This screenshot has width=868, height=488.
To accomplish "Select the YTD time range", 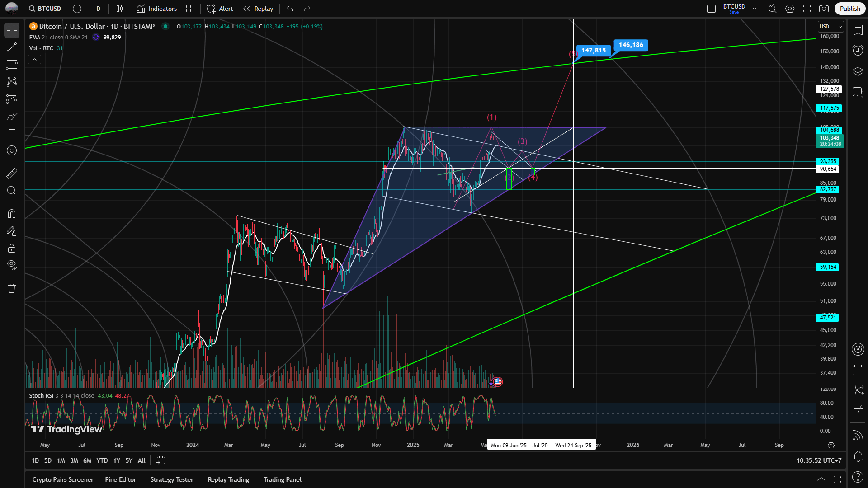I will coord(102,460).
